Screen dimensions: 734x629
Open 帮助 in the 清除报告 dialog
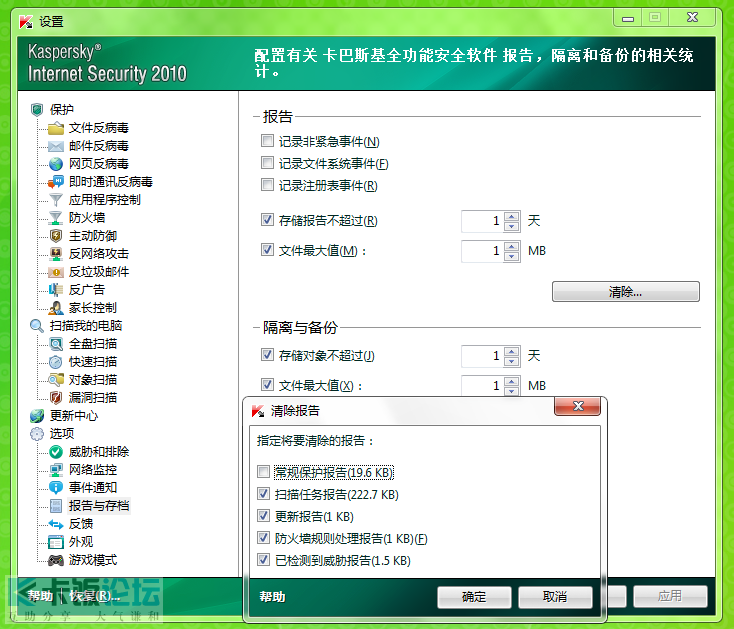(x=272, y=597)
